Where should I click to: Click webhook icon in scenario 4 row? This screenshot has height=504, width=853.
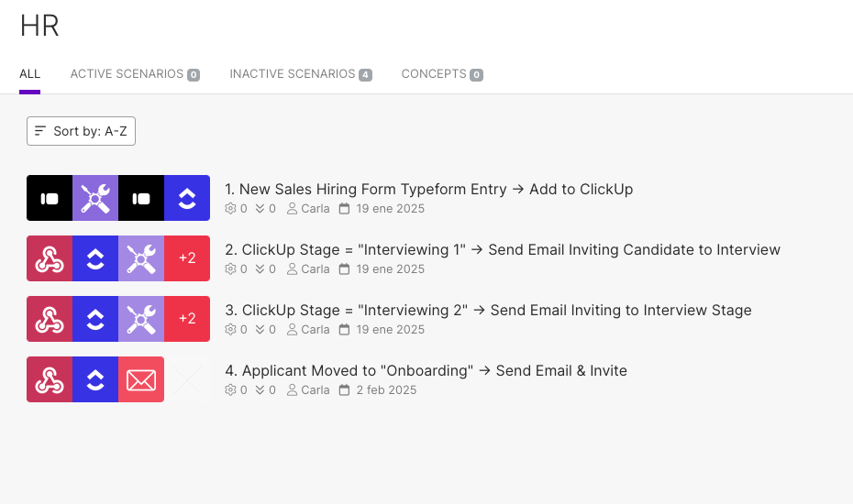pyautogui.click(x=50, y=379)
